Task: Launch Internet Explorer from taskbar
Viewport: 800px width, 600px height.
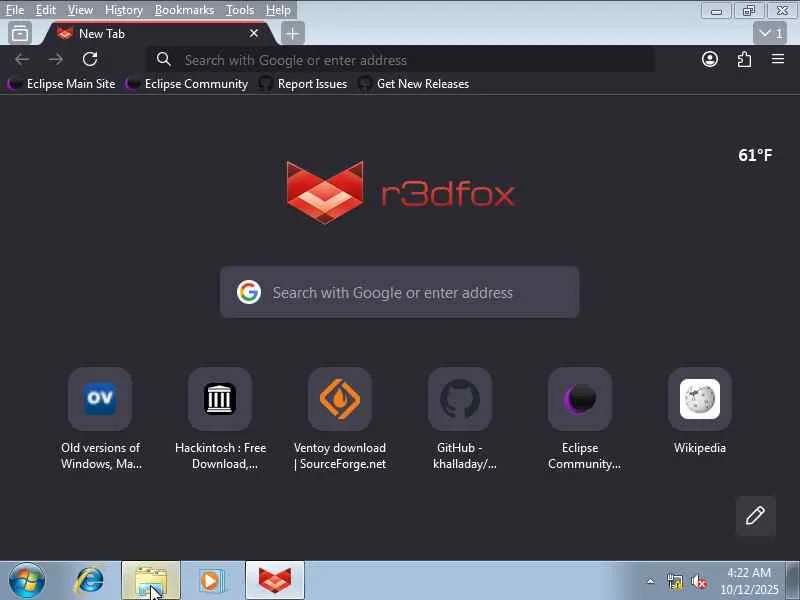Action: click(89, 581)
